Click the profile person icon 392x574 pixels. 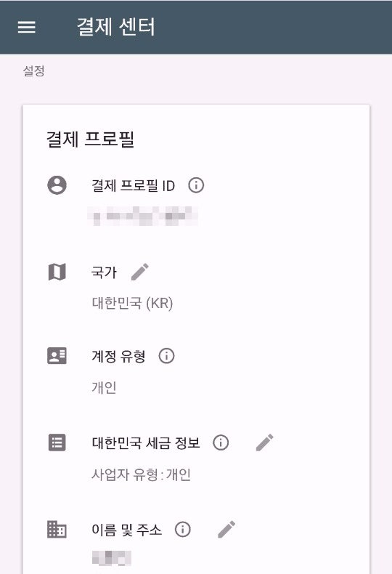tap(57, 185)
